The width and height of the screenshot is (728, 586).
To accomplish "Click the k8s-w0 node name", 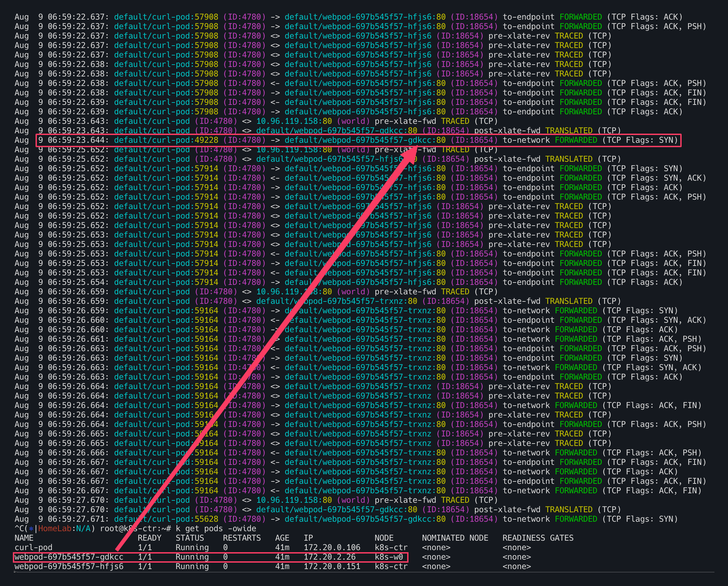I will click(389, 557).
